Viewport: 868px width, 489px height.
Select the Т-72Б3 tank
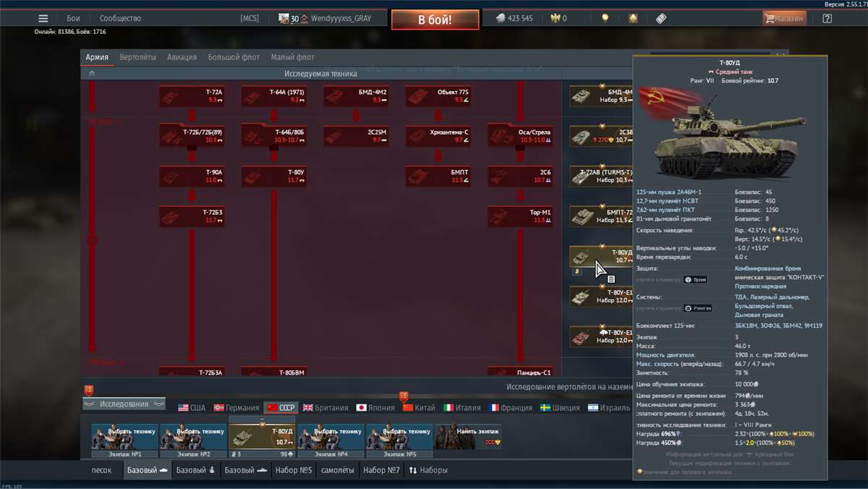tap(192, 216)
